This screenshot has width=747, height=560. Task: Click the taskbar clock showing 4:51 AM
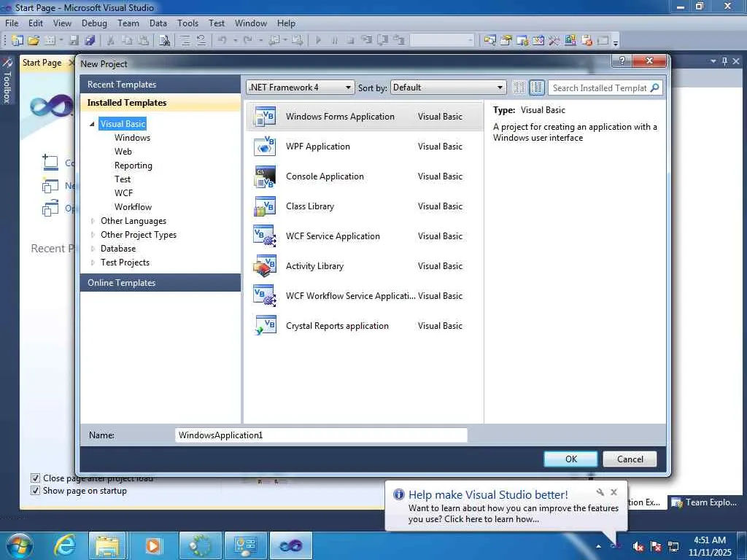click(x=710, y=546)
